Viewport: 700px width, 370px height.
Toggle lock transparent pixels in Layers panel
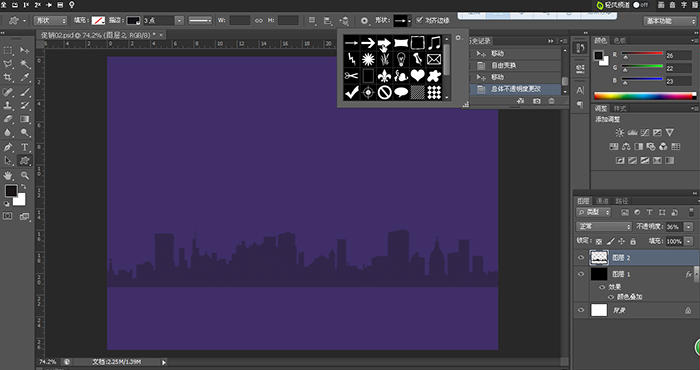599,241
